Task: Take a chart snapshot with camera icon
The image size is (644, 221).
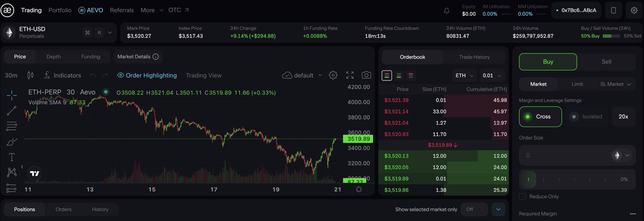Action: pos(366,75)
